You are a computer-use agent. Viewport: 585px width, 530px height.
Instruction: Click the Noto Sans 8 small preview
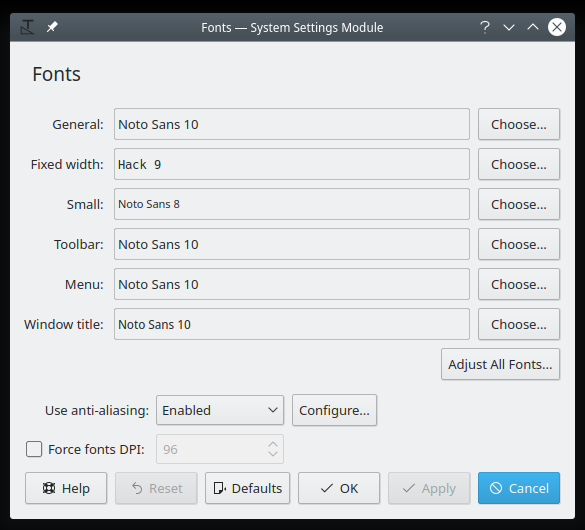292,204
